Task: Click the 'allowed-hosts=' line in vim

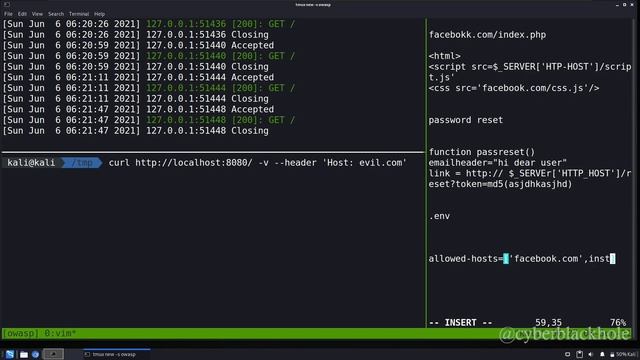Action: pos(522,259)
